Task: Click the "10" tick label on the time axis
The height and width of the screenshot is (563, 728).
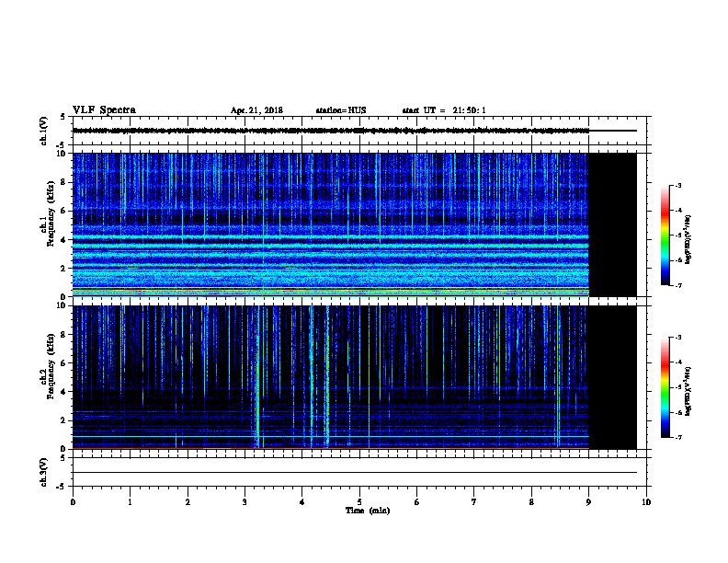Action: [646, 502]
